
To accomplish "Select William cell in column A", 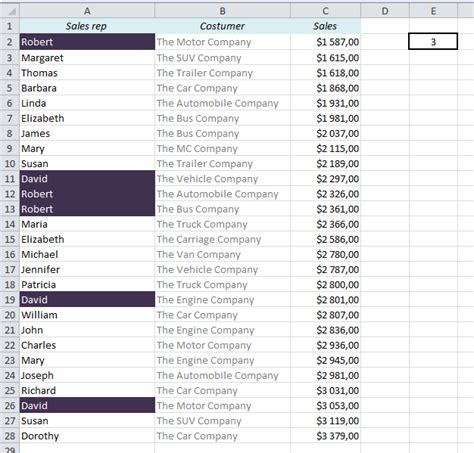I will click(87, 315).
